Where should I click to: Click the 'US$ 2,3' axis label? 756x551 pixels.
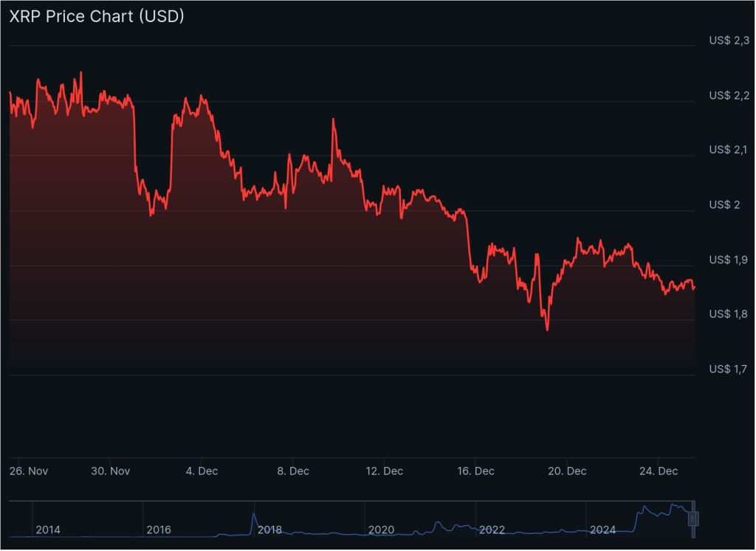coord(729,41)
